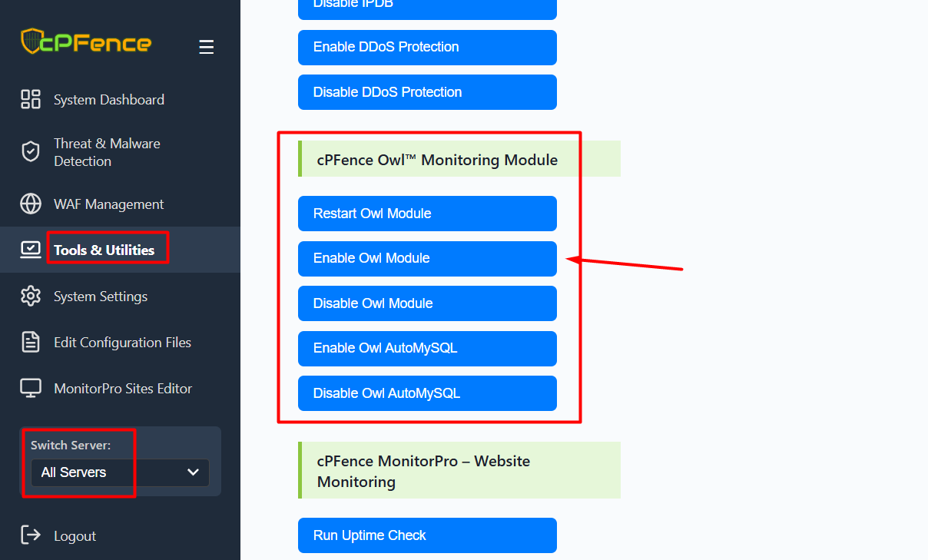The image size is (928, 560).
Task: Open the Switch Server dropdown
Action: [x=120, y=472]
